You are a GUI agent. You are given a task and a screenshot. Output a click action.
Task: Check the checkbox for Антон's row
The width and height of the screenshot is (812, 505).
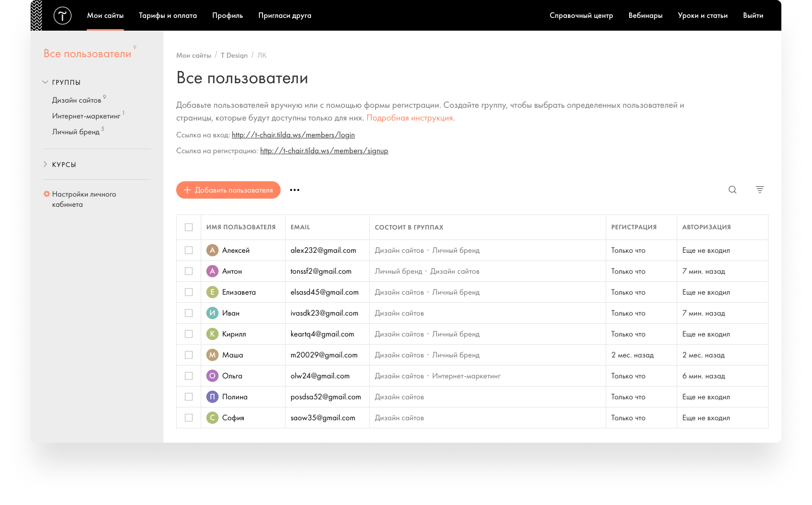(x=189, y=271)
